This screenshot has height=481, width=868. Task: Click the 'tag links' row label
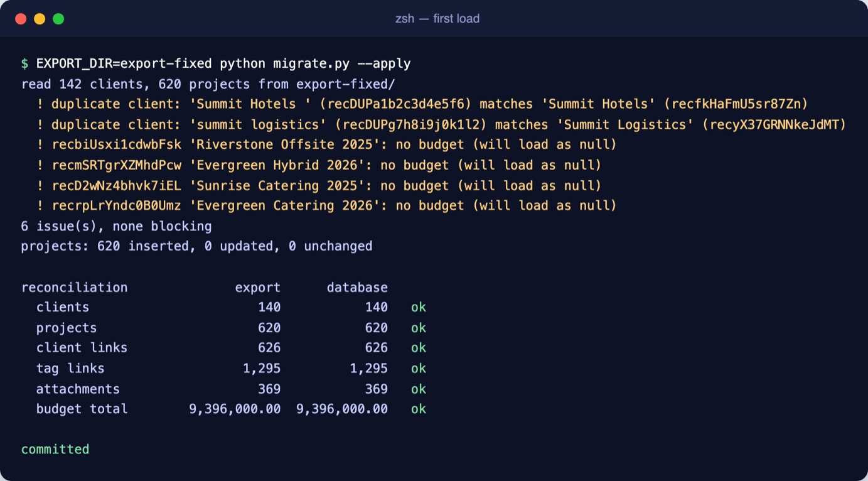70,369
